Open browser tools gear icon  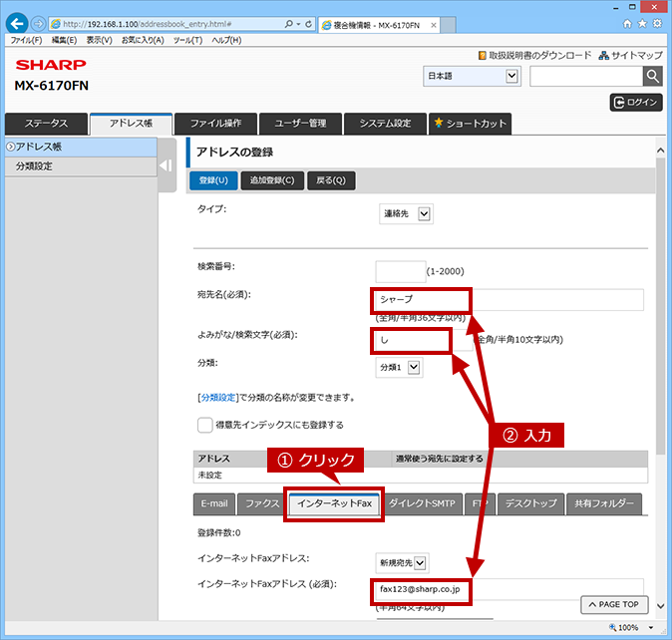click(657, 24)
